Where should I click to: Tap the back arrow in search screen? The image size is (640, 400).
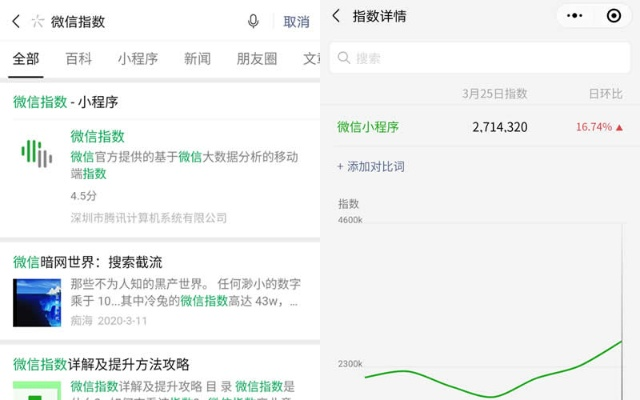tap(15, 21)
